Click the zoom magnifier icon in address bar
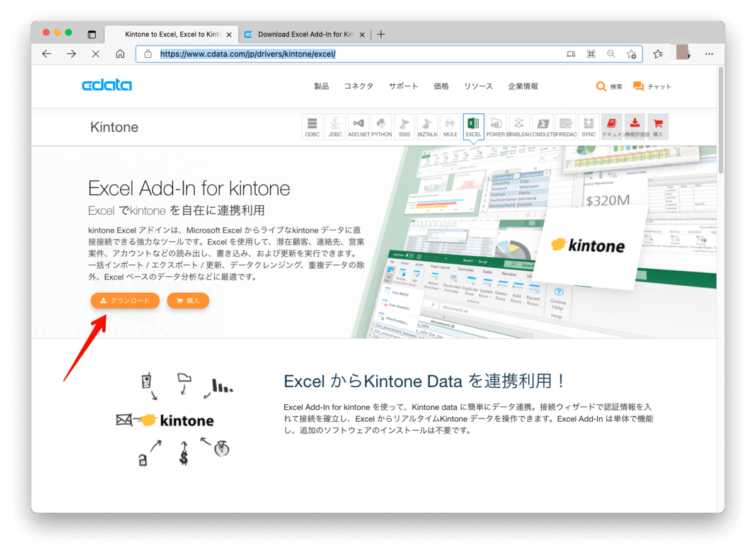 click(611, 54)
